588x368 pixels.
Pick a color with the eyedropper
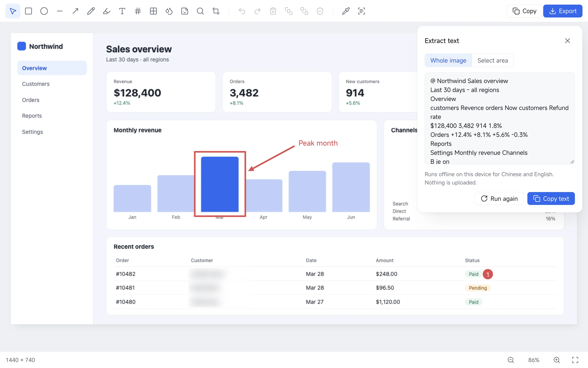(346, 11)
